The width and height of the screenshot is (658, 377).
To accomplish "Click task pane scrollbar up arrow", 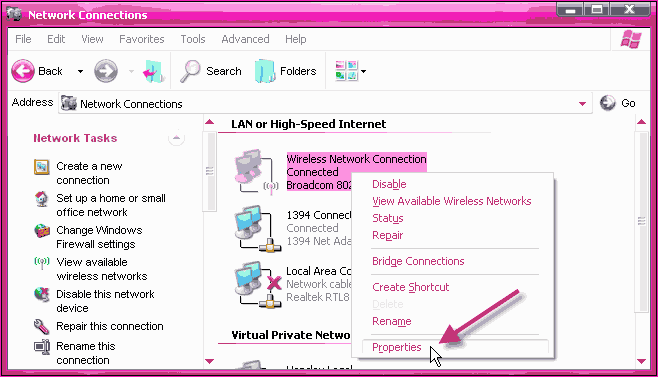I will click(x=210, y=122).
